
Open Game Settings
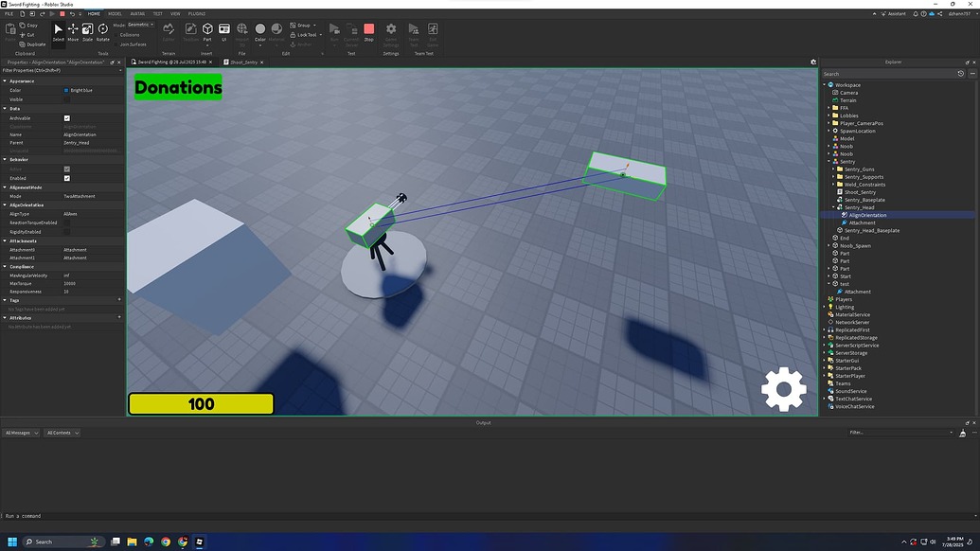coord(391,31)
